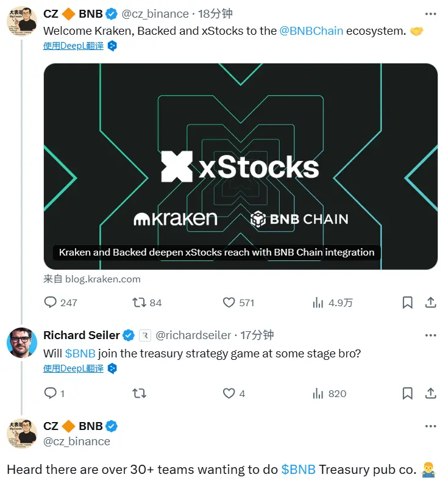Open more options on CZ's bottom reply
Image resolution: width=448 pixels, height=480 pixels.
click(430, 426)
